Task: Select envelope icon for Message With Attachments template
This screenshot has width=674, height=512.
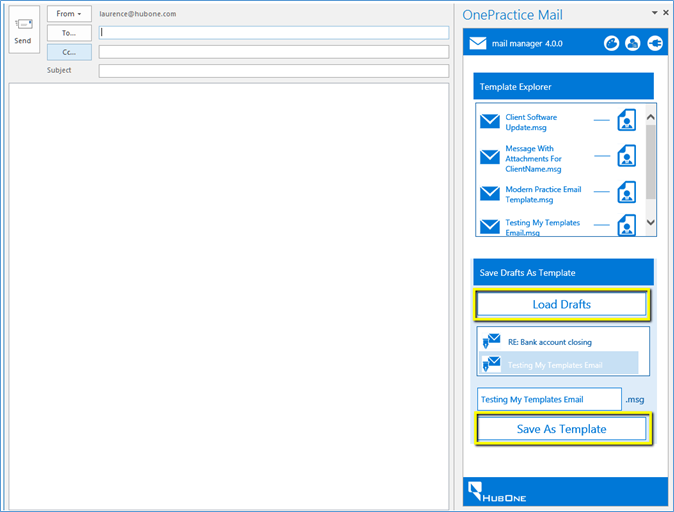Action: pyautogui.click(x=490, y=157)
